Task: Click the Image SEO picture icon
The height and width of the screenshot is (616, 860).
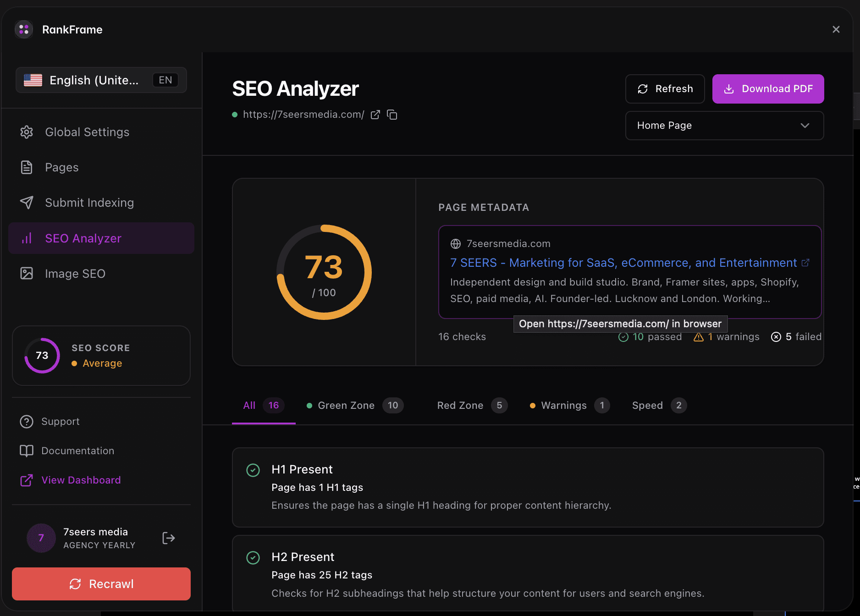Action: point(27,274)
